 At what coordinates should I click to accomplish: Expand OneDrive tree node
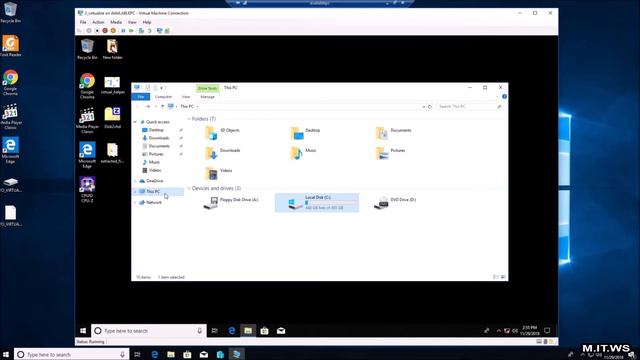click(136, 181)
